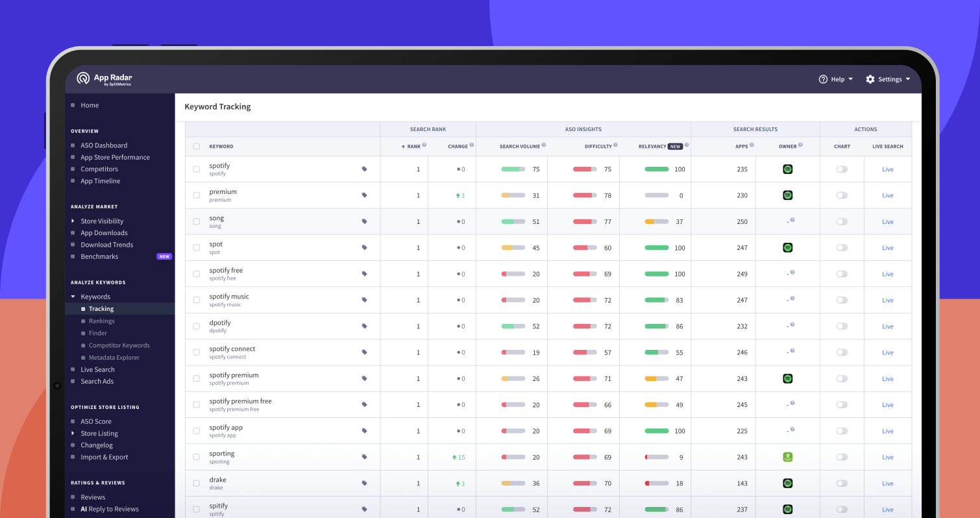This screenshot has height=518, width=980.
Task: Check the select-all keywords checkbox
Action: (x=197, y=147)
